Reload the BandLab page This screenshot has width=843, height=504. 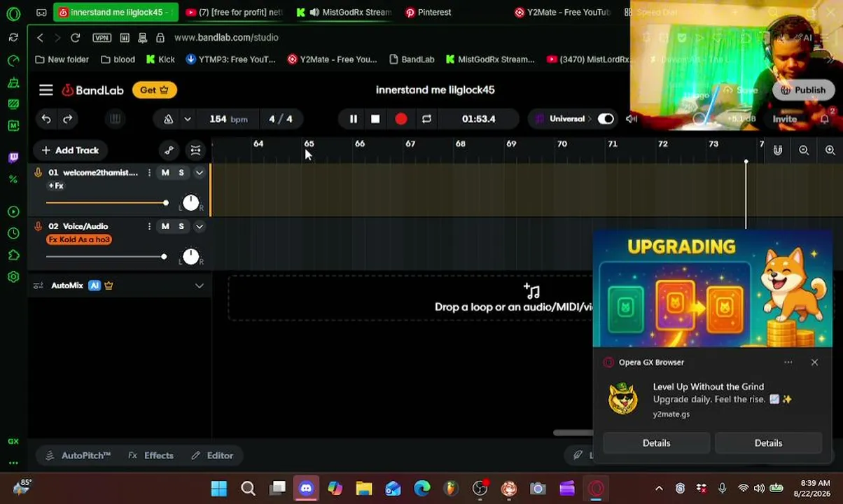click(75, 38)
